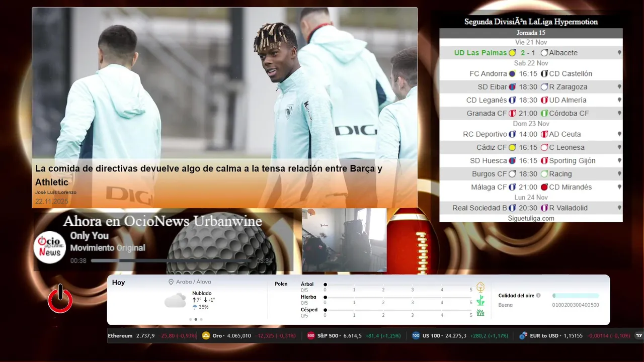
Task: Open the Oro price ticker quote
Action: coord(249,336)
